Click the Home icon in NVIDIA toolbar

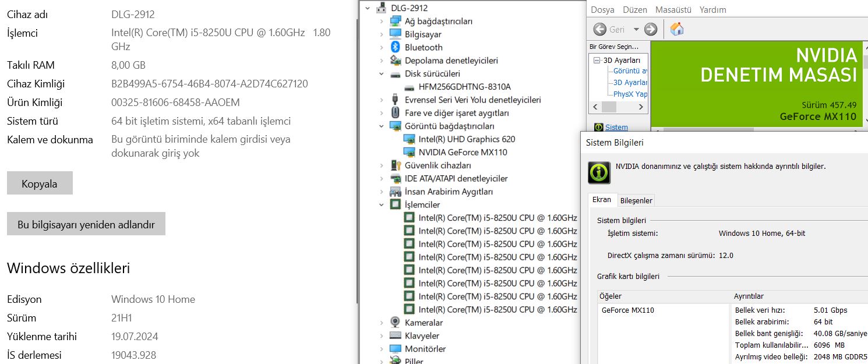click(677, 29)
